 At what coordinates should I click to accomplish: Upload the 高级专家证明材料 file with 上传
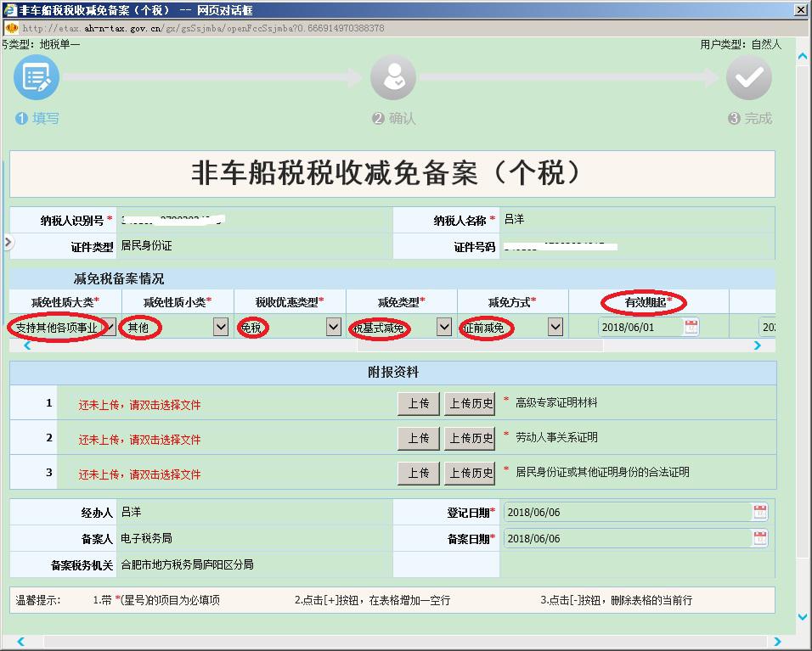click(419, 404)
